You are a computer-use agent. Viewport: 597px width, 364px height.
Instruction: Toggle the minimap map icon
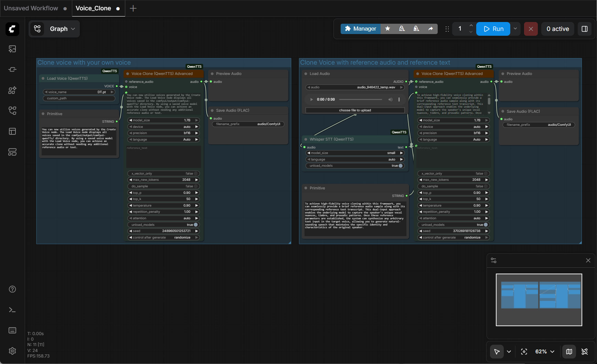[x=569, y=352]
